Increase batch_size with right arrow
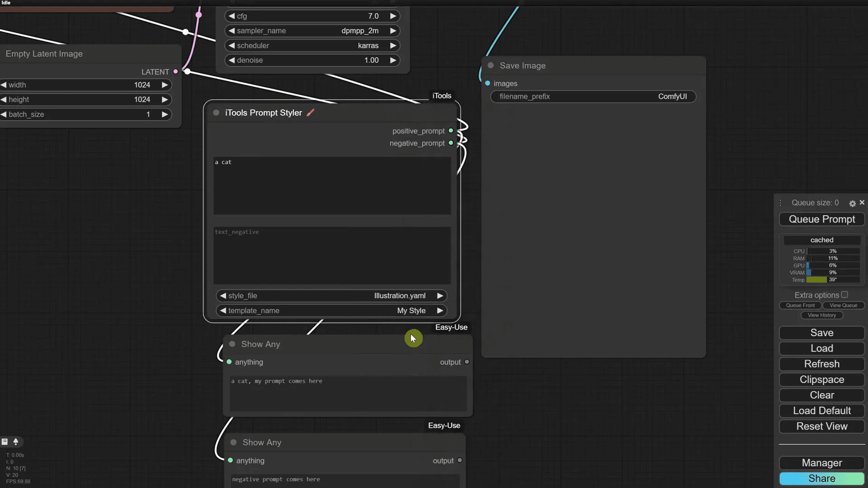Screen dimensions: 868x488 tap(165, 114)
